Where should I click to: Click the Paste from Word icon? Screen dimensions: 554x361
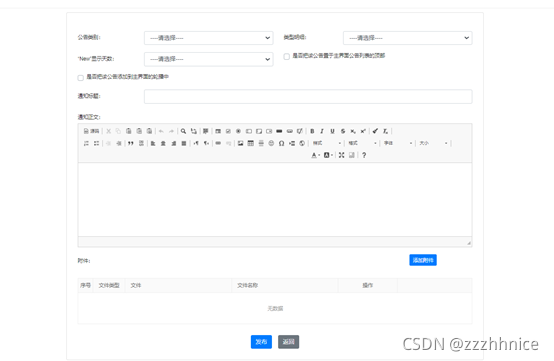tap(149, 131)
